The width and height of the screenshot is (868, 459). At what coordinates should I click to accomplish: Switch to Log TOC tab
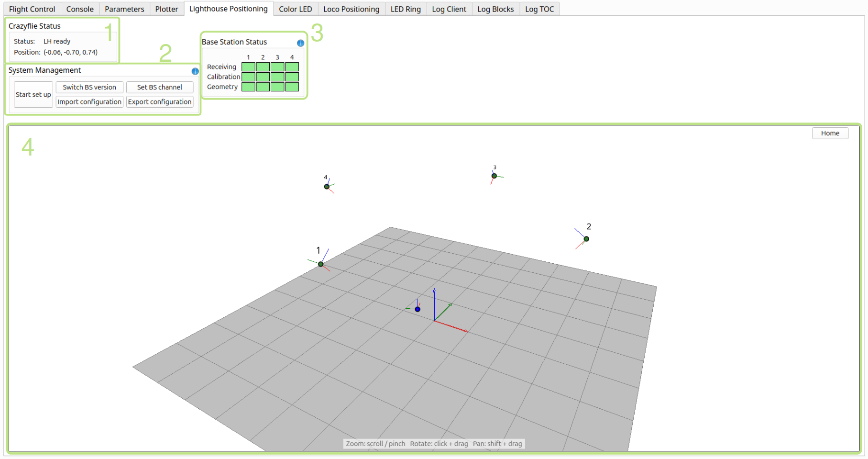click(x=539, y=9)
